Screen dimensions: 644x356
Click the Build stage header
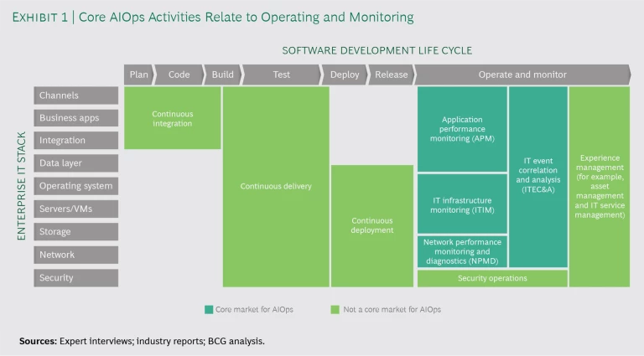[222, 75]
